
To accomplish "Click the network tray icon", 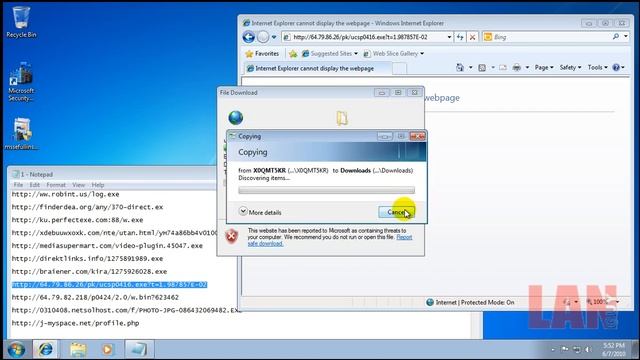I will [576, 349].
